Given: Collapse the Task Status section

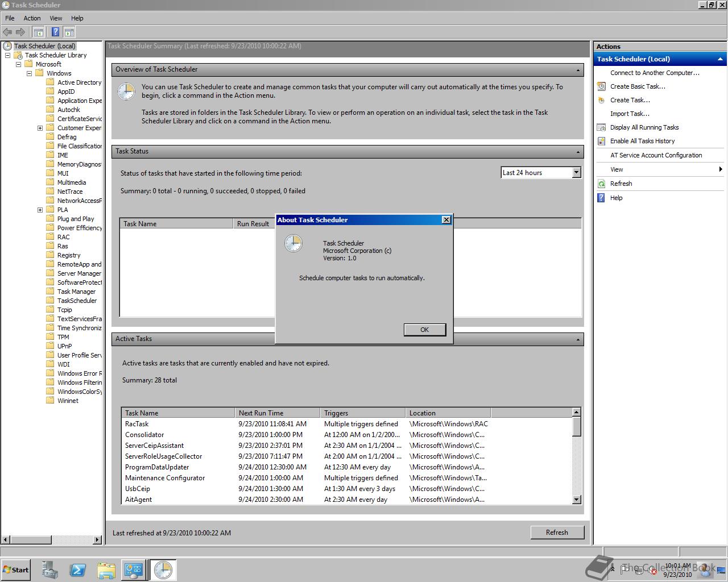Looking at the screenshot, I should tap(578, 152).
